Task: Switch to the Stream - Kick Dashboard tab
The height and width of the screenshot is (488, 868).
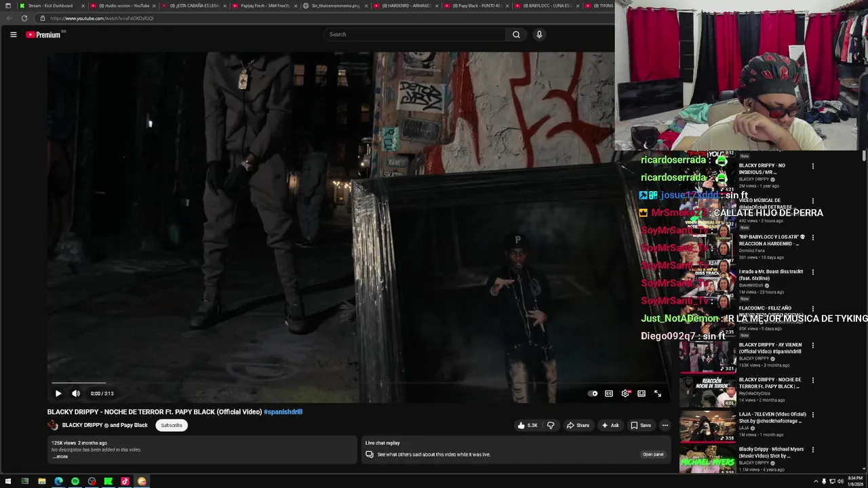Action: pyautogui.click(x=50, y=5)
